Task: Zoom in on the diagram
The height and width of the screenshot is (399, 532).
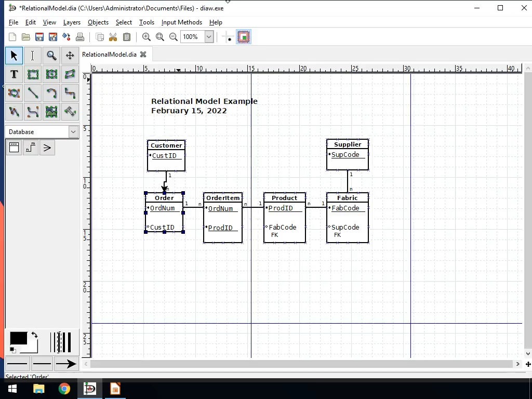Action: [x=146, y=36]
